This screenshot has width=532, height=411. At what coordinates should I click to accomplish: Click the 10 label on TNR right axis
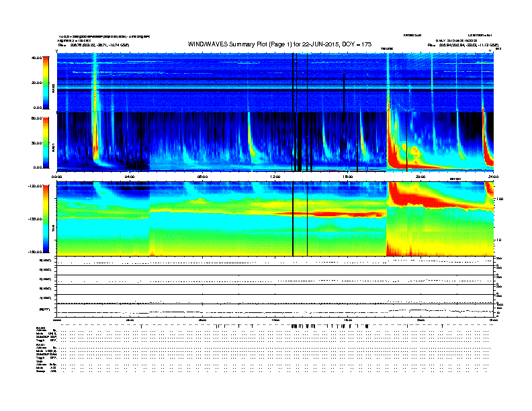499,240
